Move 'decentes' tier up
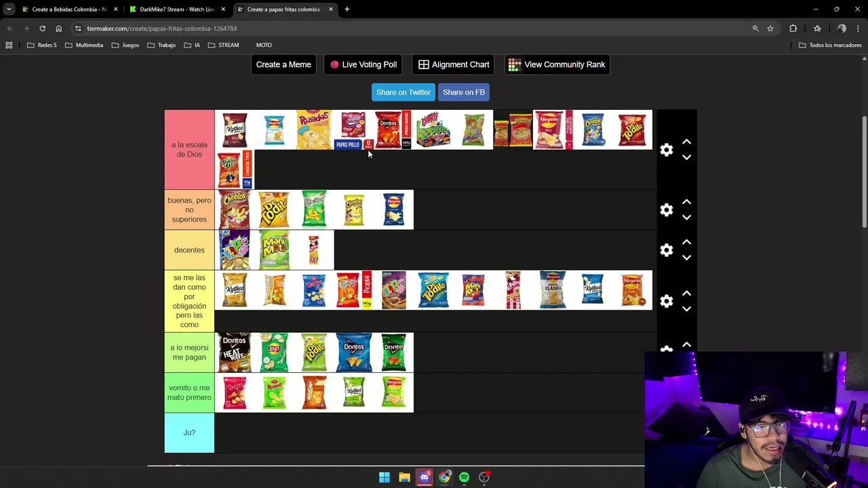The height and width of the screenshot is (488, 868). point(686,242)
